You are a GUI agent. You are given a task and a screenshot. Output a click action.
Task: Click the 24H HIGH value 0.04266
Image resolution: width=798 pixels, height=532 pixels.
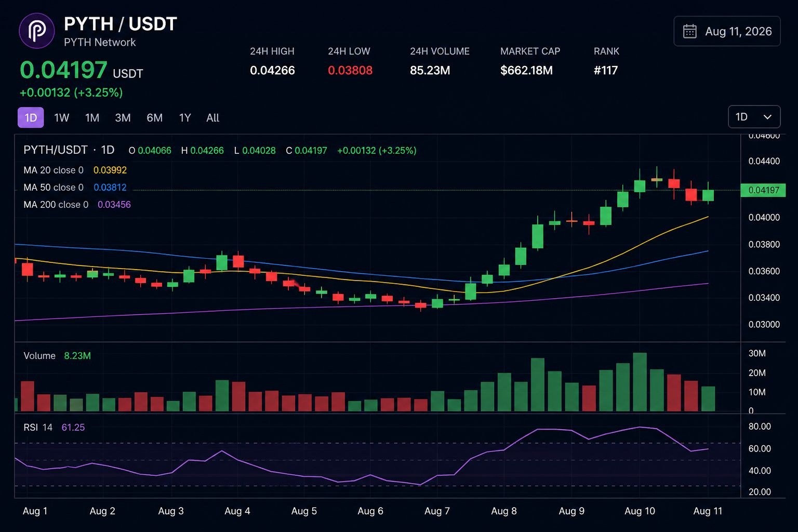pos(272,70)
